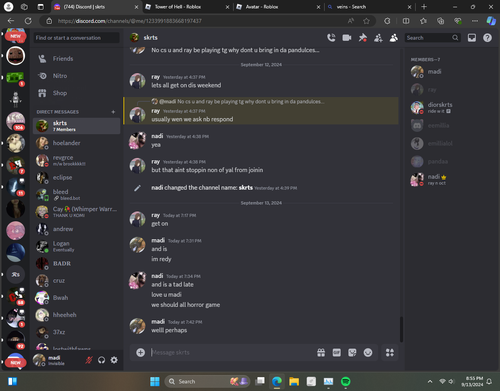Open the Edge settings and more menu
The height and width of the screenshot is (391, 500).
pyautogui.click(x=475, y=21)
